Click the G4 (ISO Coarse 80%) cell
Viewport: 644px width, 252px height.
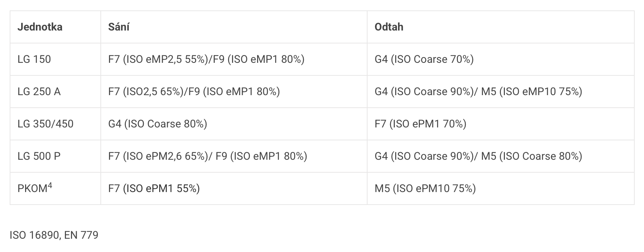157,124
